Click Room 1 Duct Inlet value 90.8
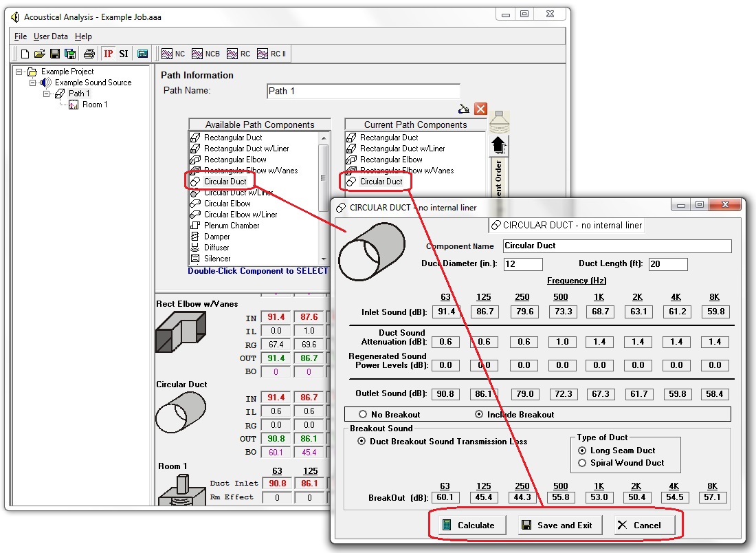This screenshot has height=553, width=756. click(x=277, y=484)
